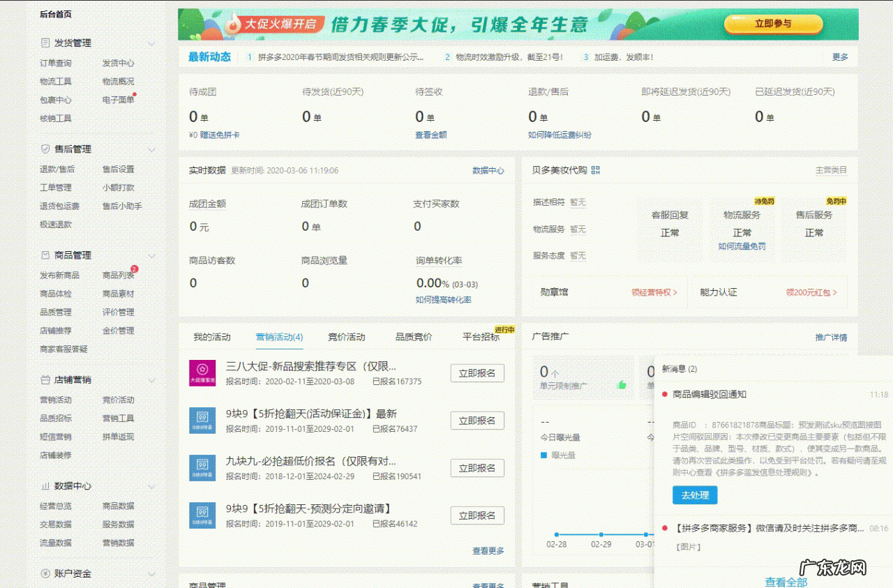Collapse the 数据中心 menu group

[152, 486]
